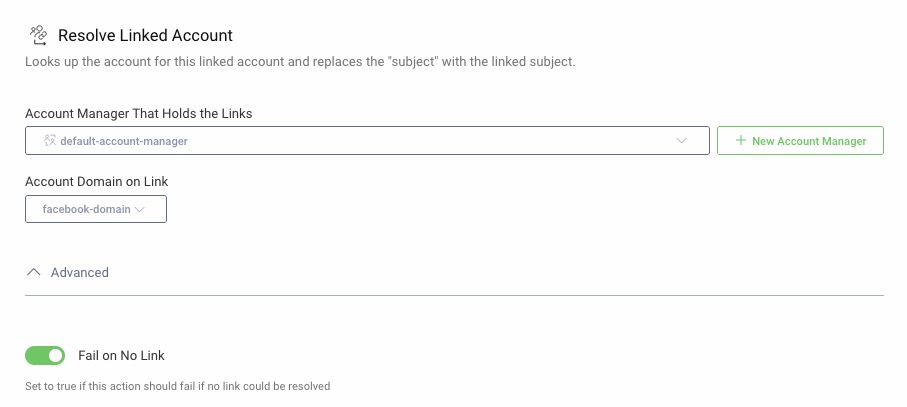Click the upward caret icon next to Advanced
The width and height of the screenshot is (907, 407).
(34, 272)
